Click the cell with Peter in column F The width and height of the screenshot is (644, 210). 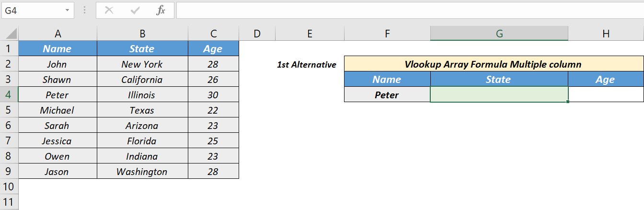pyautogui.click(x=387, y=94)
